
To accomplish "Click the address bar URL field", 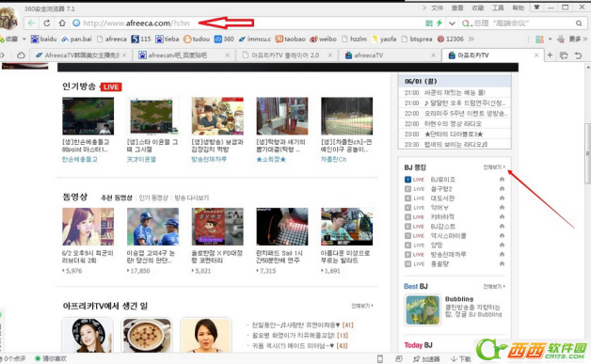I will pyautogui.click(x=248, y=23).
